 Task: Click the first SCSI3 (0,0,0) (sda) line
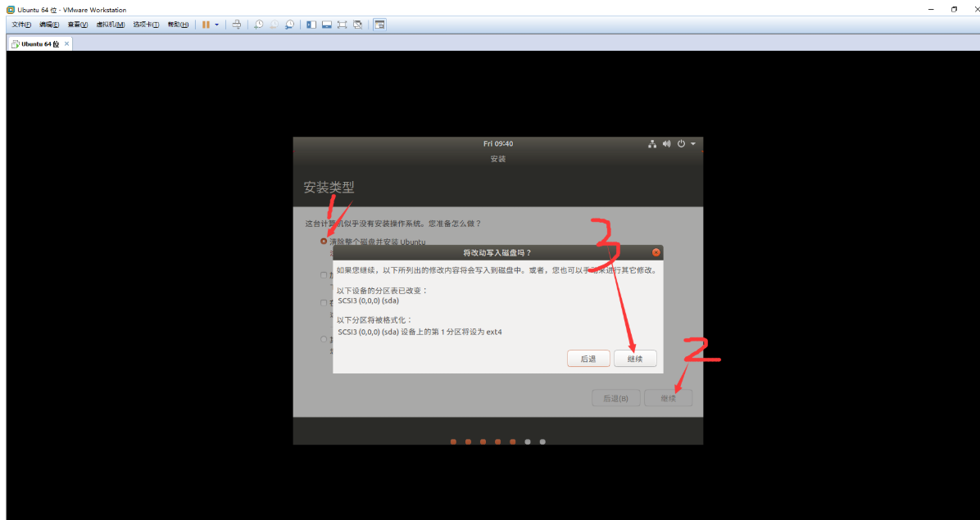point(368,301)
